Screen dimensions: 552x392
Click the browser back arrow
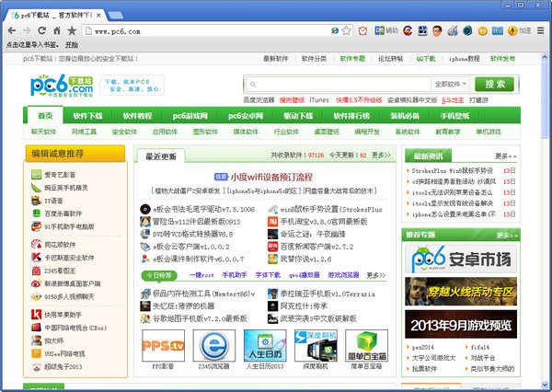point(12,31)
